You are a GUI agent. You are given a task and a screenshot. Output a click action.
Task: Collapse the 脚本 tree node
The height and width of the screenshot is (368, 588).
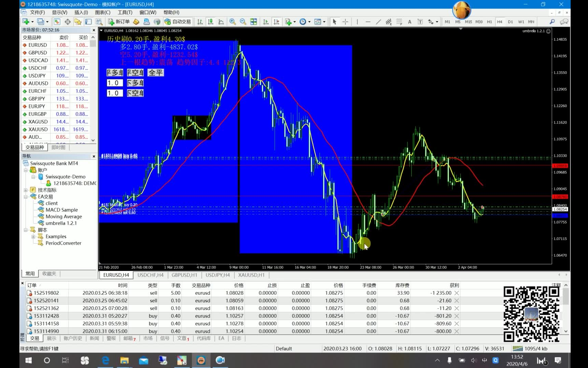pos(26,230)
